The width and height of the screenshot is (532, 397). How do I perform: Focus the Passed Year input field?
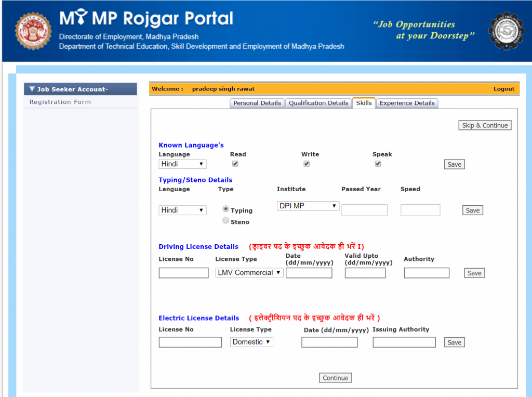click(x=364, y=210)
